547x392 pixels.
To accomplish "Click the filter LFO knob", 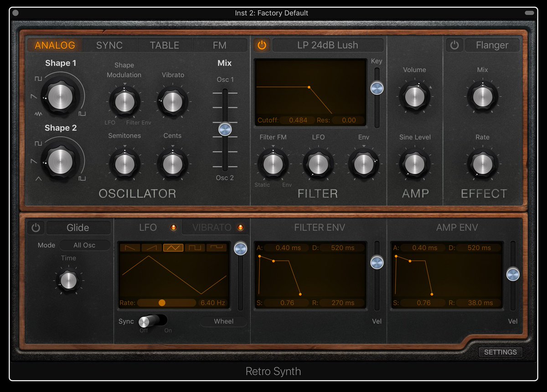I will 318,163.
